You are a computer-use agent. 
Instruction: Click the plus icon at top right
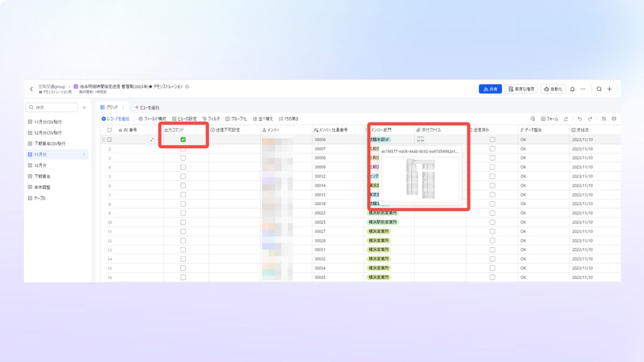(x=609, y=89)
